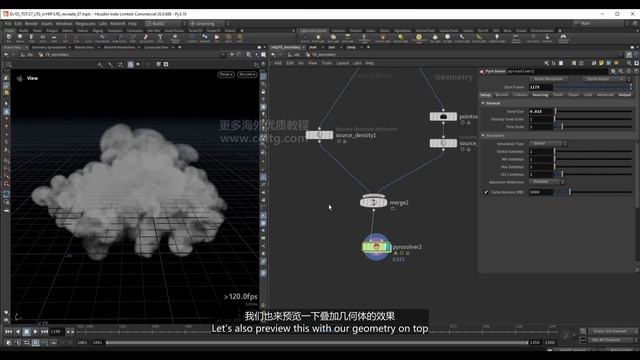Click the parameter panel search icon

(621, 71)
